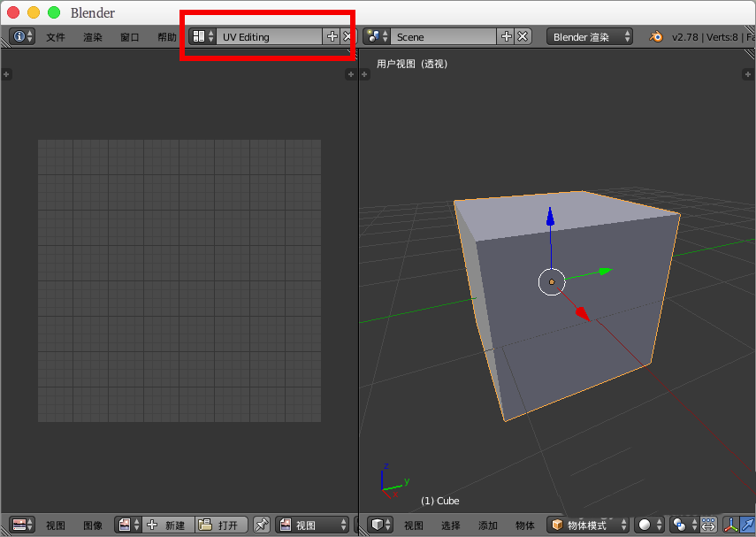
Task: Delete the UV Editing screen layout
Action: [x=347, y=36]
